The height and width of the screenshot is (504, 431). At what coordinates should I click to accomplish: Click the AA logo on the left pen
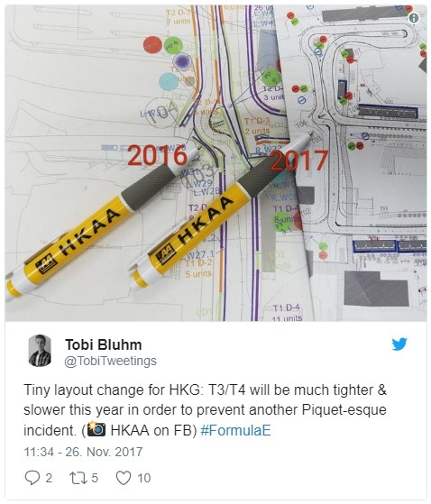[46, 265]
